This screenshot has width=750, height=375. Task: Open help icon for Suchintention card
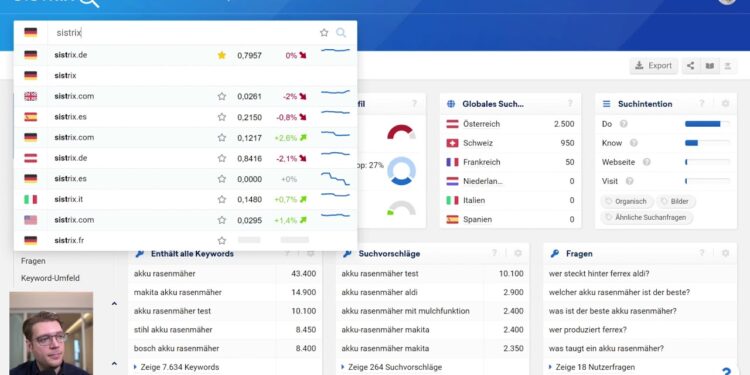coord(701,104)
